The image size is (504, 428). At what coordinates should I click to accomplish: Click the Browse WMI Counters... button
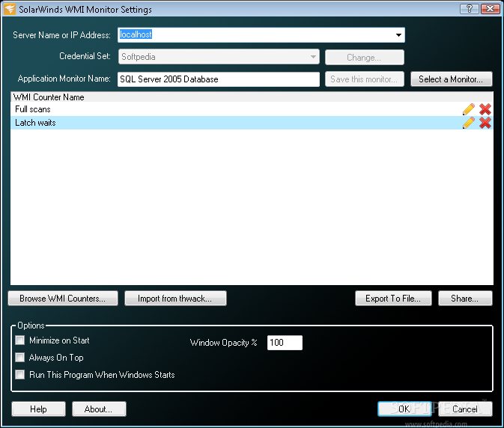coord(63,299)
